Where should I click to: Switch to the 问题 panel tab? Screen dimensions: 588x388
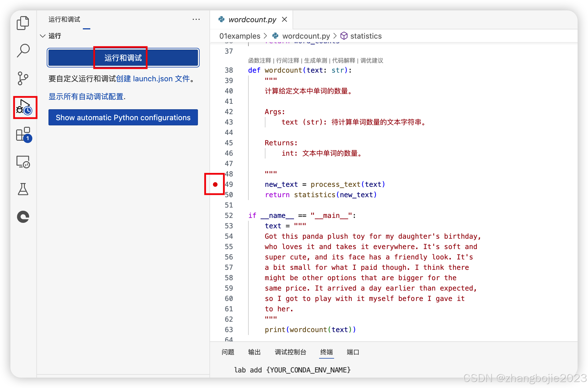click(x=228, y=352)
